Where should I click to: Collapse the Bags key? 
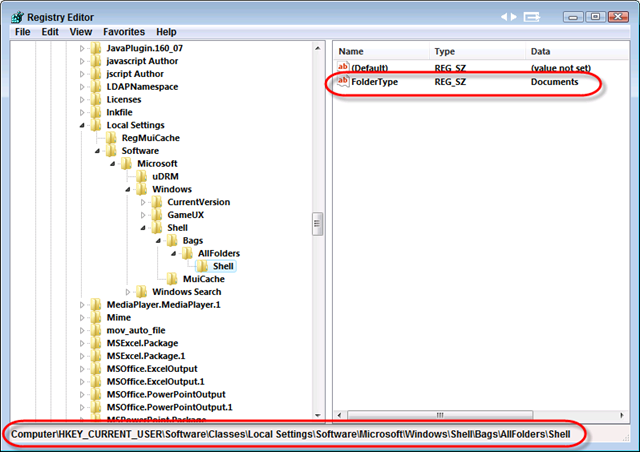tap(158, 241)
